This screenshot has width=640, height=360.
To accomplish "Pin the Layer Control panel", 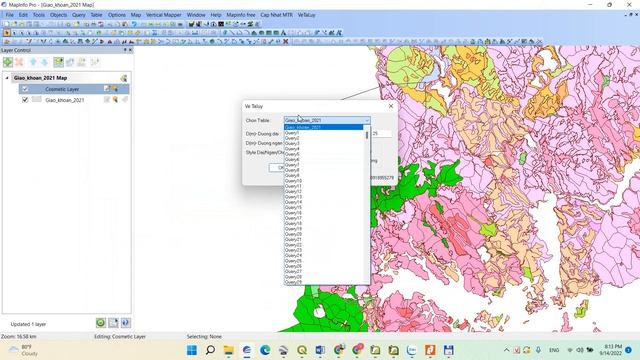I will point(125,50).
